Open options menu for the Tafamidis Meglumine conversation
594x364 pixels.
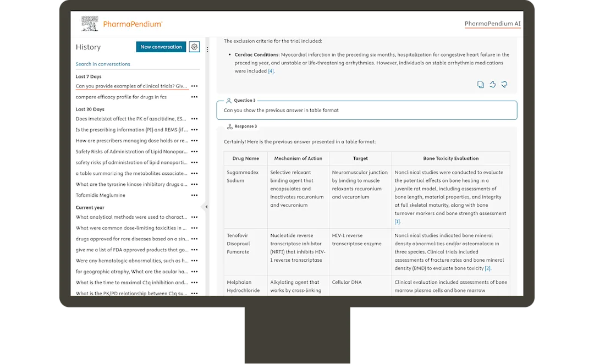194,195
